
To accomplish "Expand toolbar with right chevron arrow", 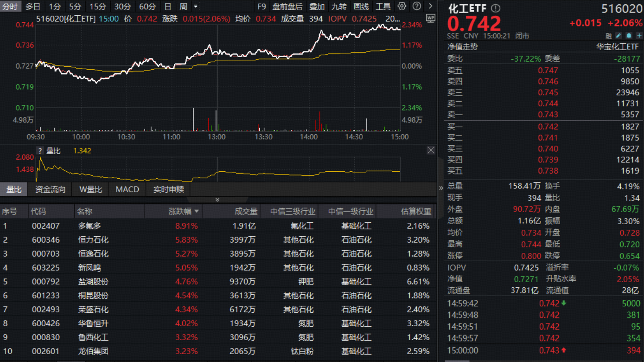I will point(430,6).
